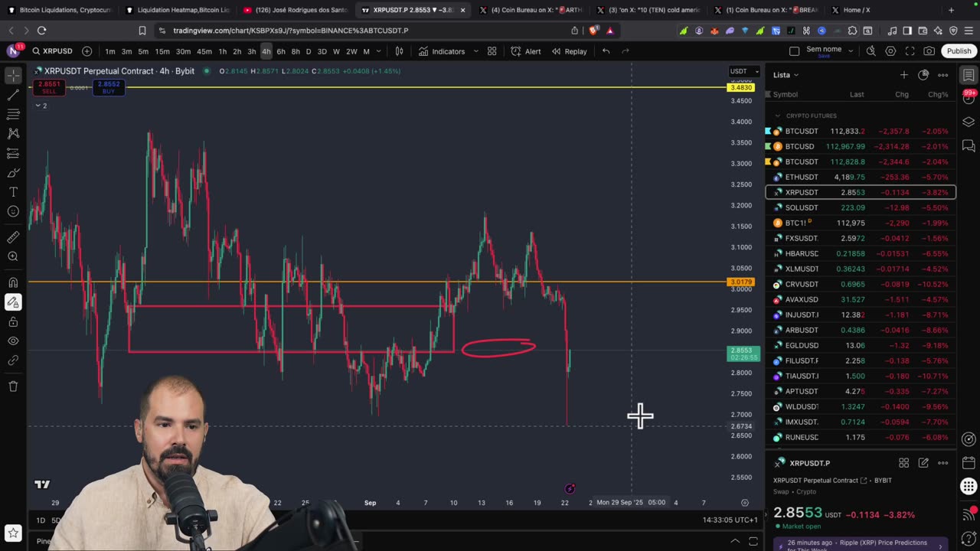Image resolution: width=980 pixels, height=551 pixels.
Task: Switch to the W weekly timeframe
Action: [x=336, y=51]
